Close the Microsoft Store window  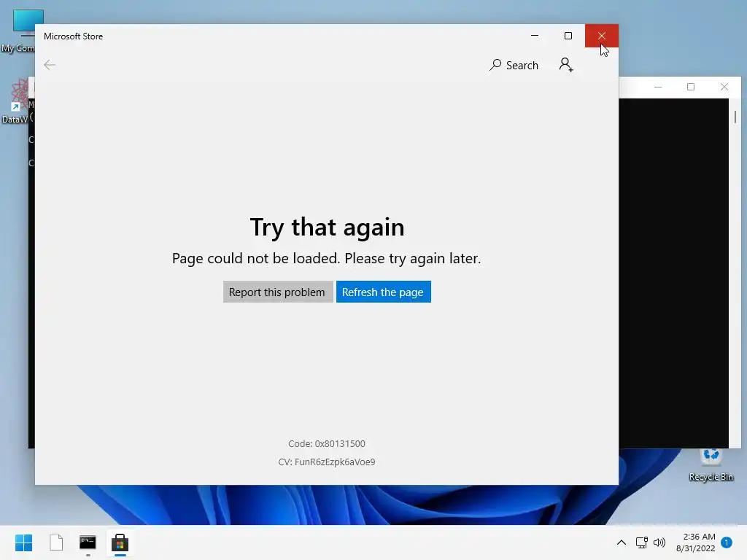tap(602, 36)
